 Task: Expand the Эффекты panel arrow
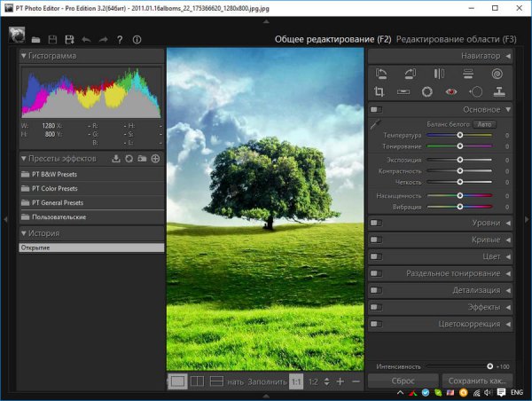coord(508,307)
